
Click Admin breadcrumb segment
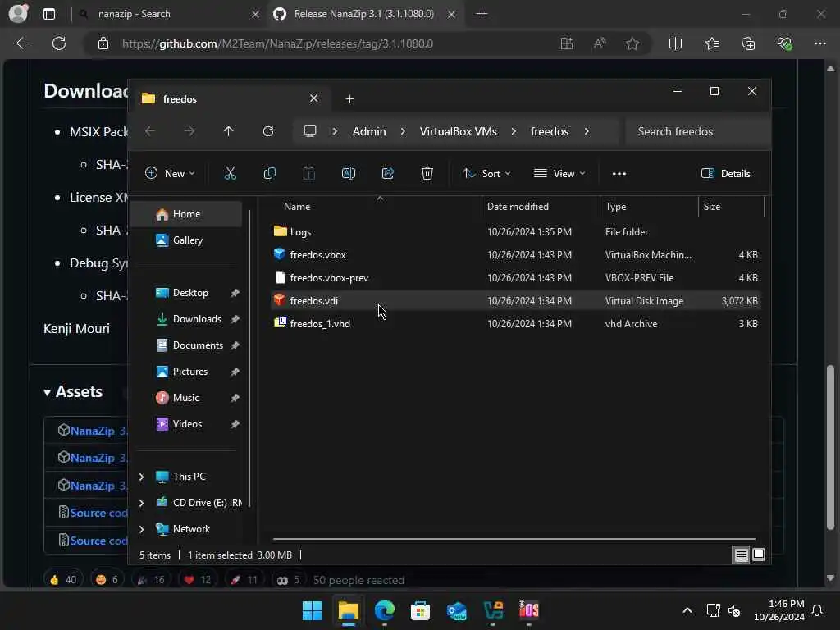coord(369,131)
